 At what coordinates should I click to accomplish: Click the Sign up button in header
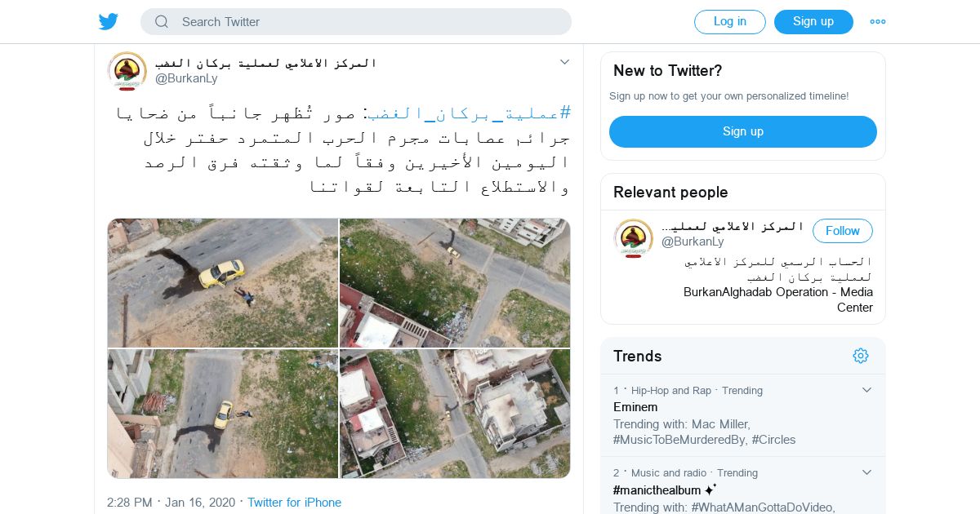(813, 22)
